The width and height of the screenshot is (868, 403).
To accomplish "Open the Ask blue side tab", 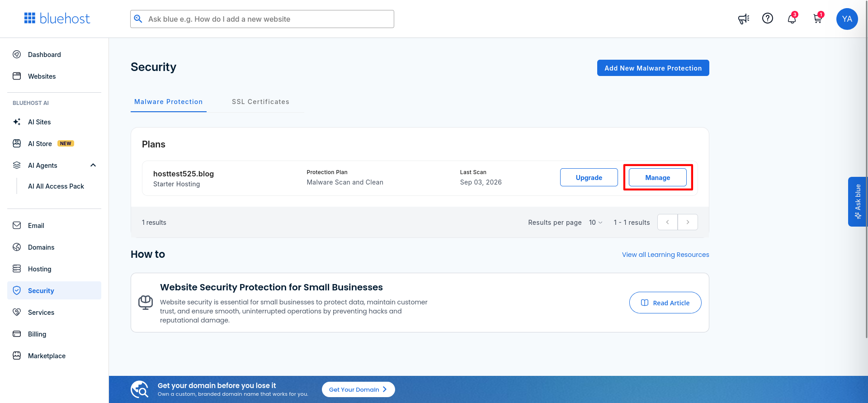I will pos(858,201).
